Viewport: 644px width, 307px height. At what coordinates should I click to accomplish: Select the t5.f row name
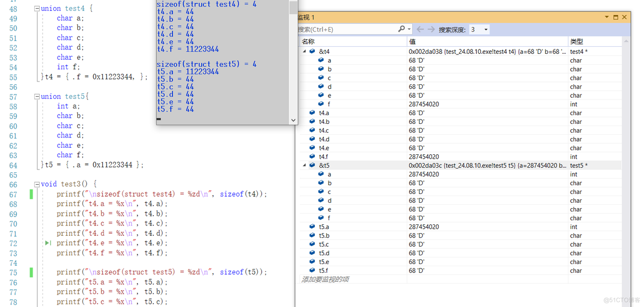(x=324, y=271)
